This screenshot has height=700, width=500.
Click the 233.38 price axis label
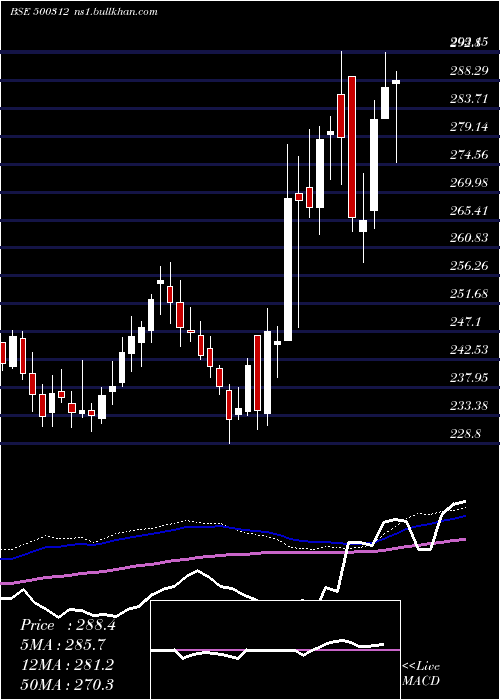coord(469,406)
